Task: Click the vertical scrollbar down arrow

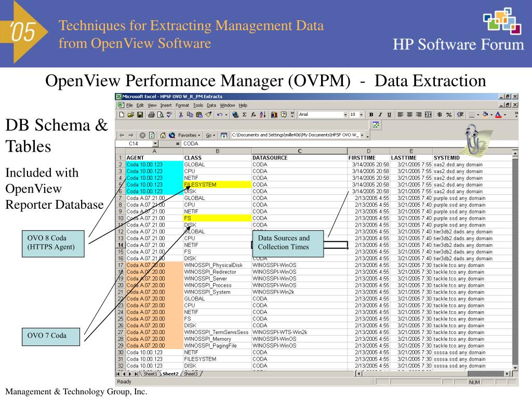Action: (x=515, y=368)
